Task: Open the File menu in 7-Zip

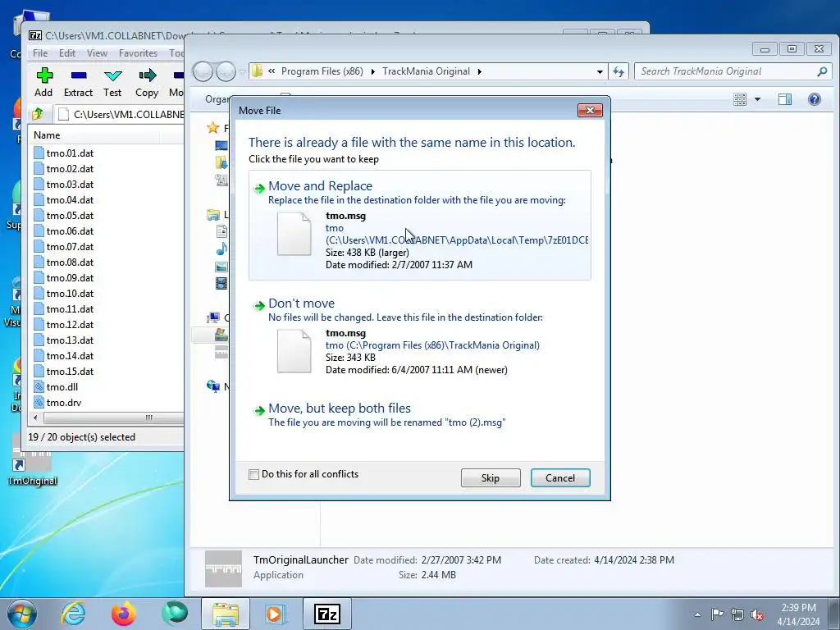Action: tap(40, 53)
